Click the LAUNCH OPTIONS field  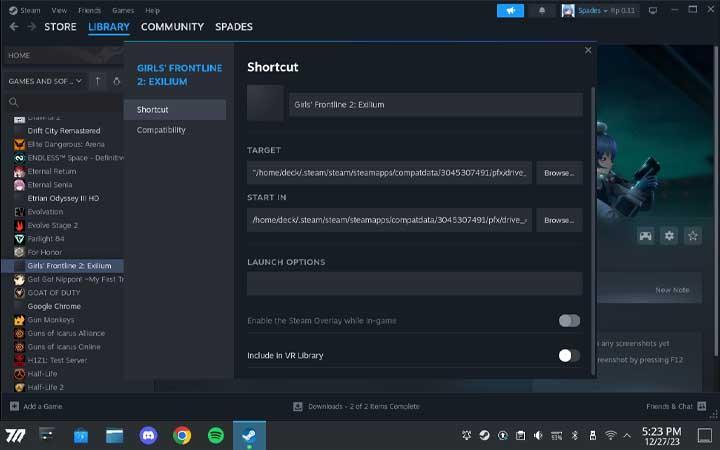pos(415,283)
